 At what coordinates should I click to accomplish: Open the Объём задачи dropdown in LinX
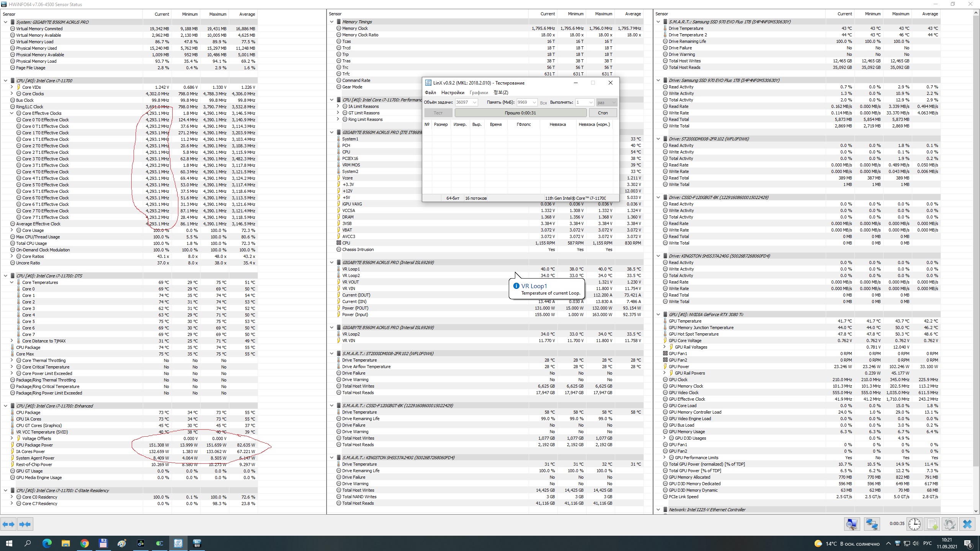475,103
